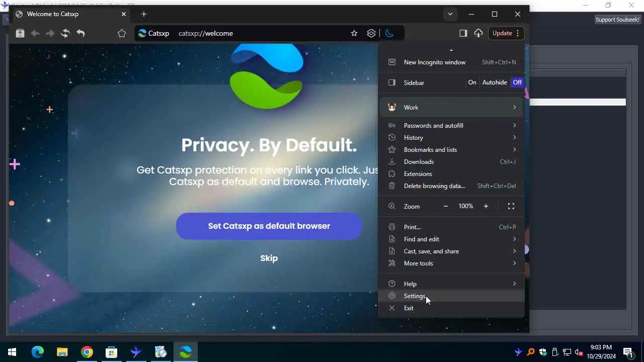Image resolution: width=644 pixels, height=362 pixels.
Task: Set Sidebar to Autohide
Action: click(495, 82)
